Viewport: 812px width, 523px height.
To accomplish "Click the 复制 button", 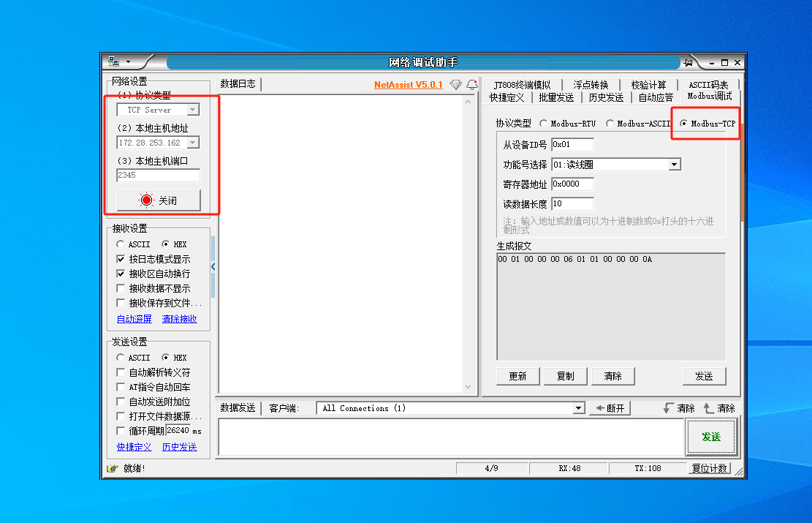I will pyautogui.click(x=566, y=376).
